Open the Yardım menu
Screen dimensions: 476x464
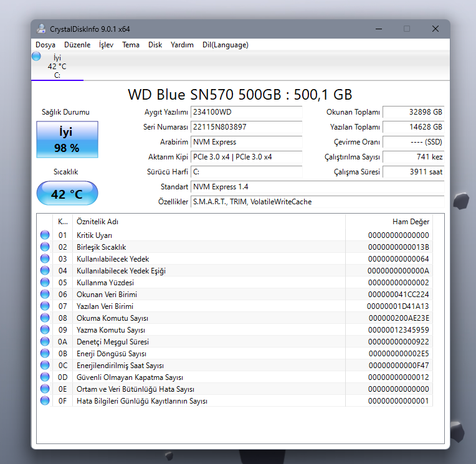(x=182, y=45)
